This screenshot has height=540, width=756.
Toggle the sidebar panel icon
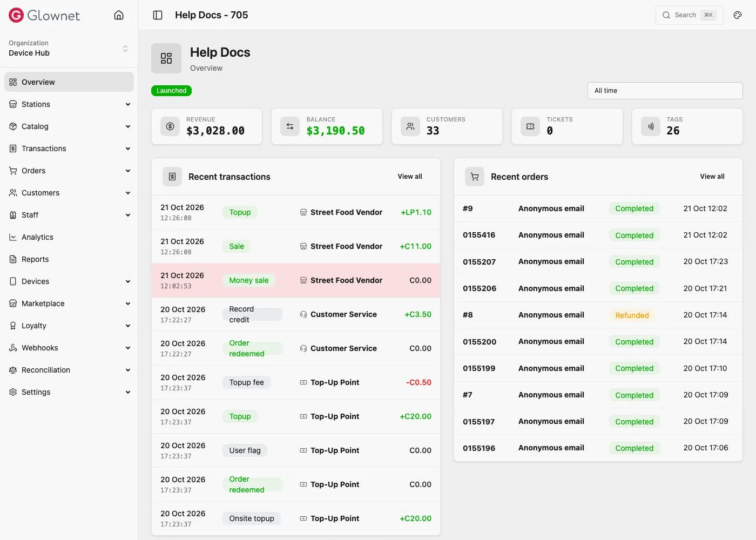[158, 15]
